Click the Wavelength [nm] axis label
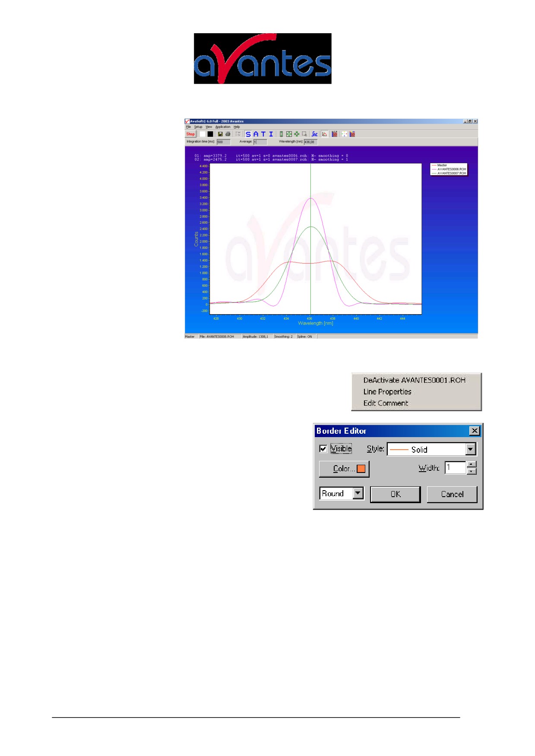This screenshot has width=535, height=756. coord(316,323)
